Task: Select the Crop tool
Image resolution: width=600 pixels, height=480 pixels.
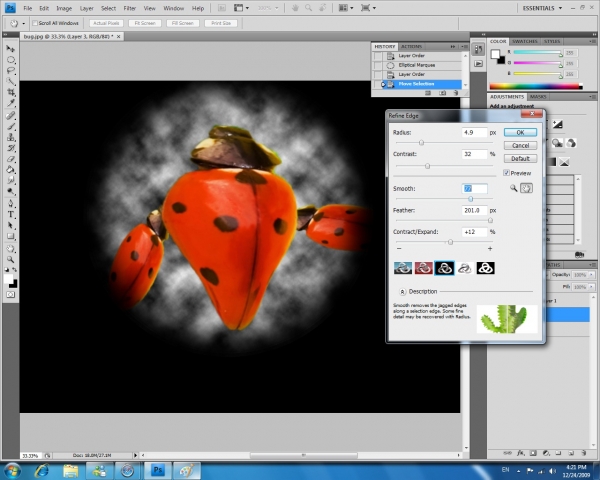Action: point(11,92)
